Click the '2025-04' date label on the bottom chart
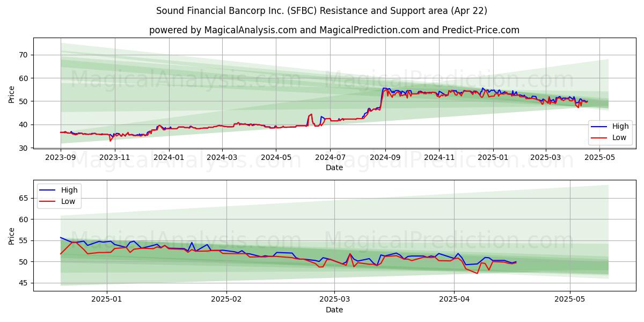This screenshot has height=322, width=644. [x=455, y=301]
